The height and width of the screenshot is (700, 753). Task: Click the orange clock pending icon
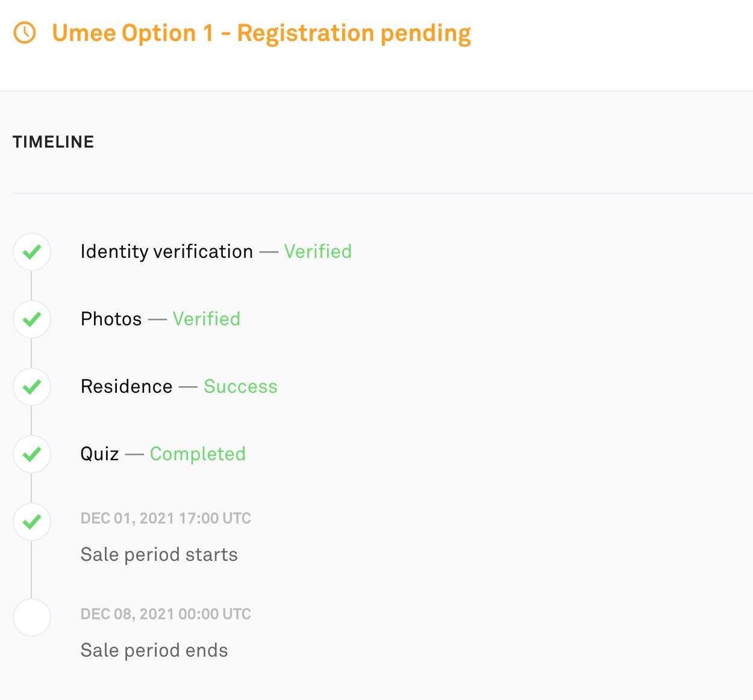click(25, 33)
